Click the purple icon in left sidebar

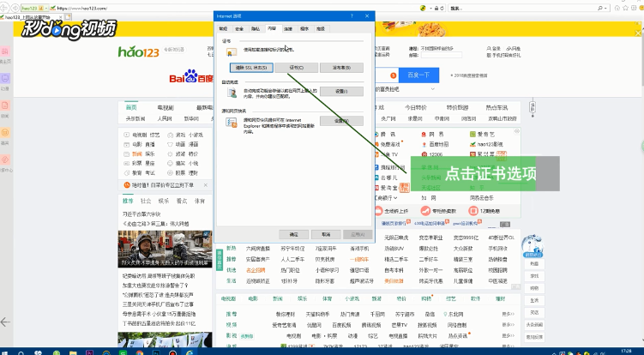click(x=5, y=78)
